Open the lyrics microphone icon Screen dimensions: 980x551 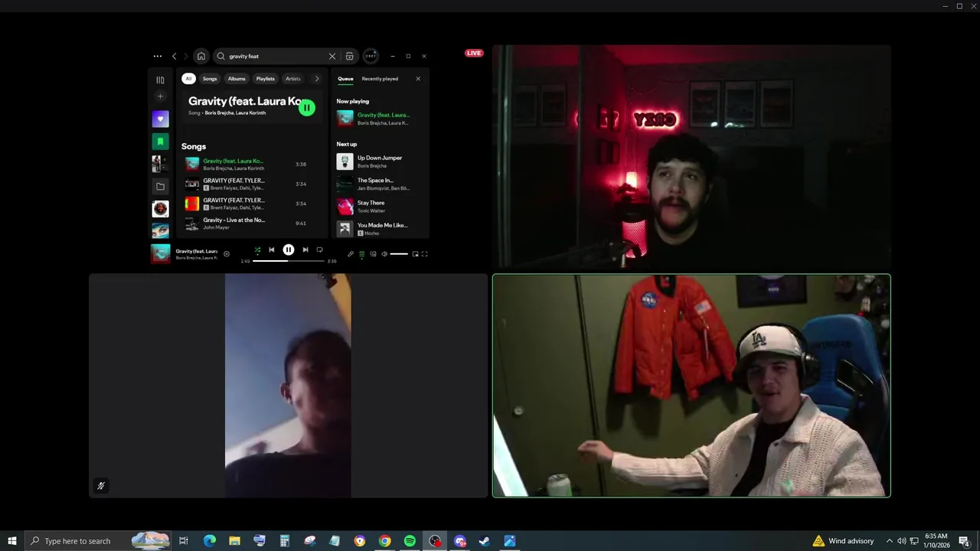point(351,254)
